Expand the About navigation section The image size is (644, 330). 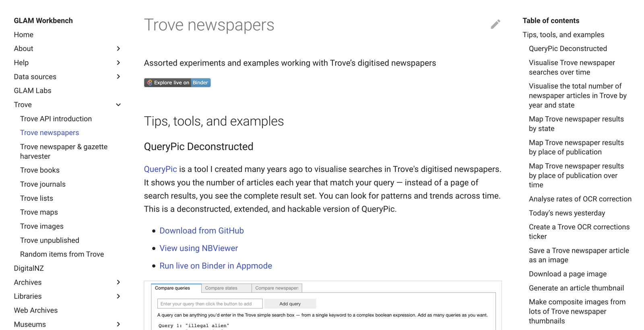pos(118,49)
